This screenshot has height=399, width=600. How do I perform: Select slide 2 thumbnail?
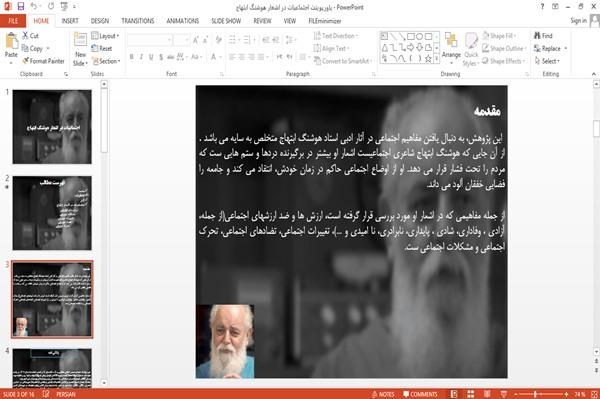[52, 213]
